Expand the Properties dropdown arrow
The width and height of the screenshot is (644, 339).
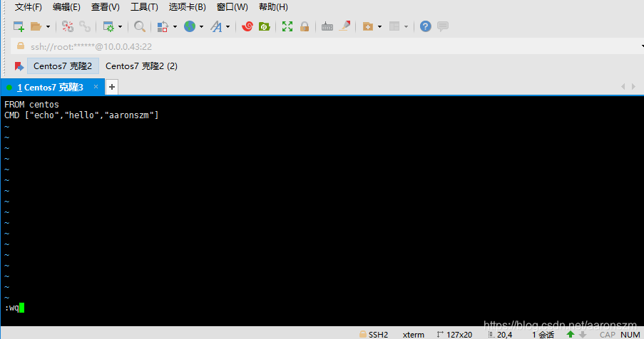pyautogui.click(x=120, y=26)
